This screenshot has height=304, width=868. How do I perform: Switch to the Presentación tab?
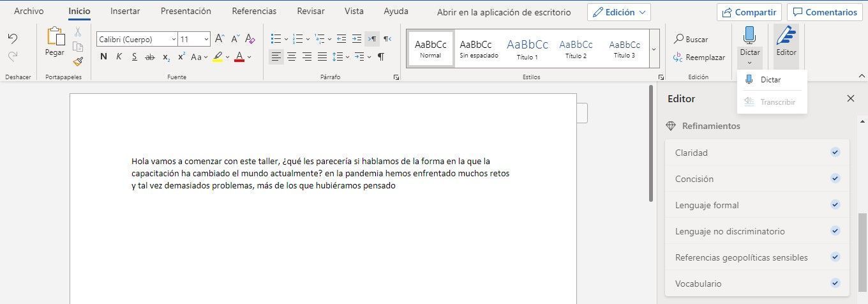click(x=186, y=11)
